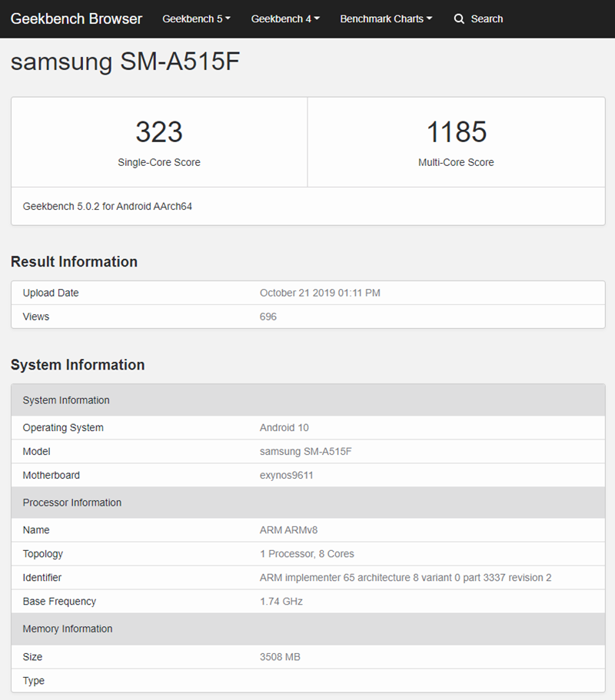This screenshot has height=700, width=615.
Task: Open the Geekbench 4 navigation dropdown
Action: click(x=284, y=18)
